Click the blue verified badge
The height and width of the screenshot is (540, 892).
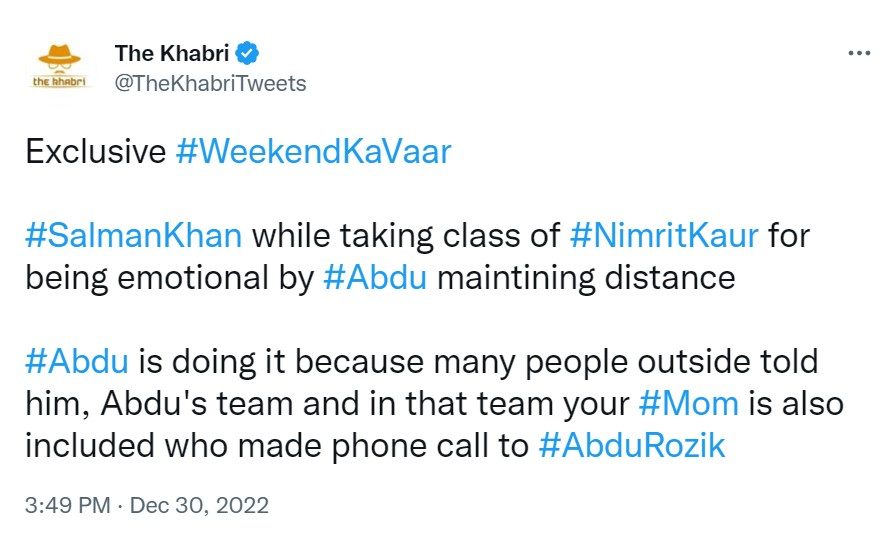click(x=249, y=53)
